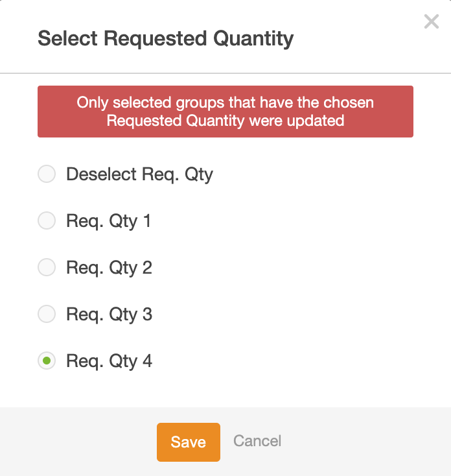451x476 pixels.
Task: Enable the Req. Qty 3 radio circle
Action: [47, 315]
